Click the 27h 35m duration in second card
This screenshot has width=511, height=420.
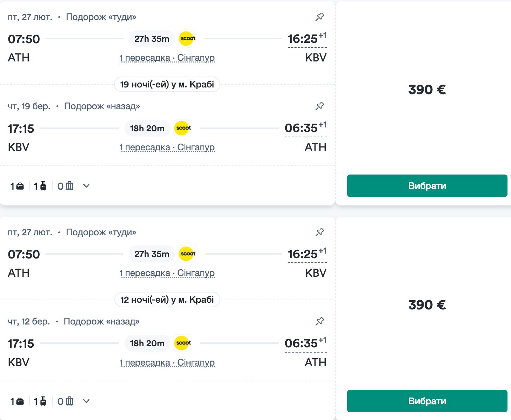pyautogui.click(x=152, y=254)
